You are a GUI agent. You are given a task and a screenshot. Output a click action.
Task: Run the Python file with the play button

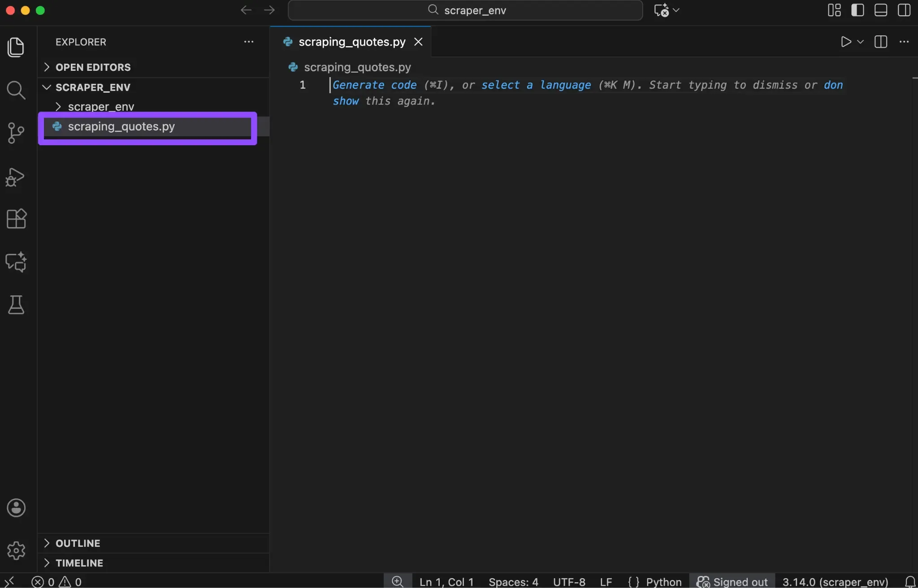[845, 42]
